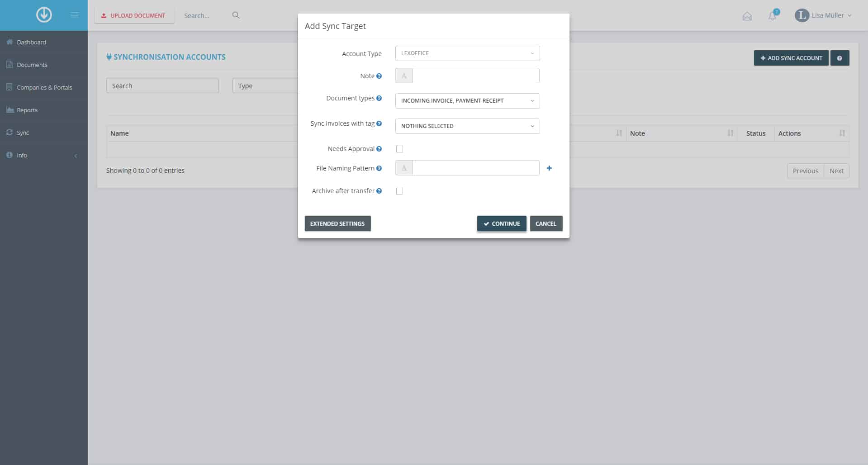Click the search magnifier icon
The width and height of the screenshot is (868, 465).
pyautogui.click(x=236, y=15)
